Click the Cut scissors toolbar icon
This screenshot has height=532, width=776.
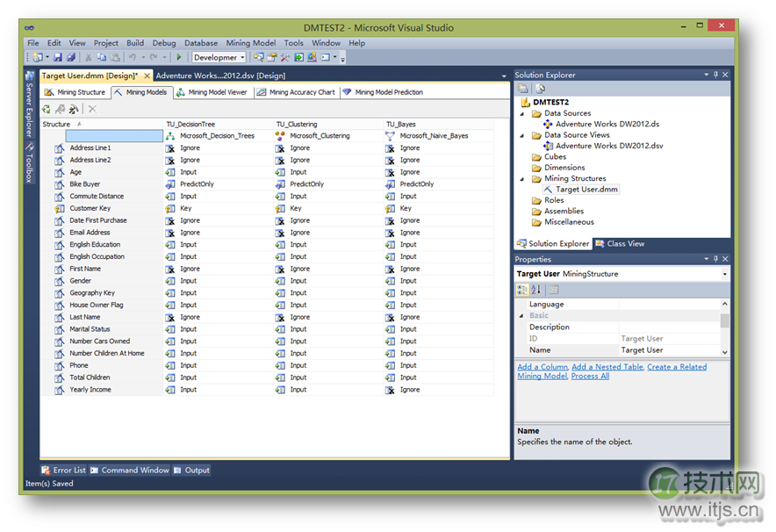pos(88,57)
